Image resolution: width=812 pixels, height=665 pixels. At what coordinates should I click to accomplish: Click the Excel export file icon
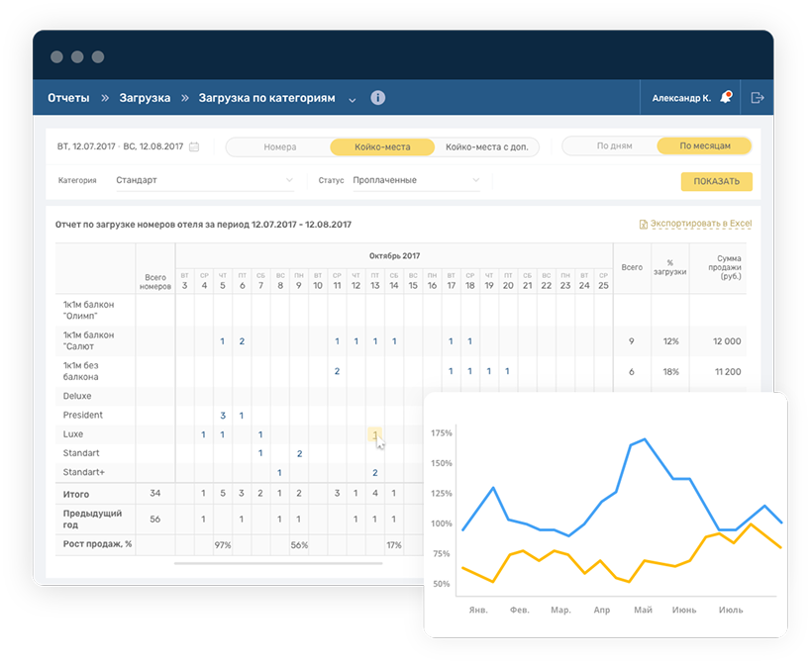(x=644, y=224)
